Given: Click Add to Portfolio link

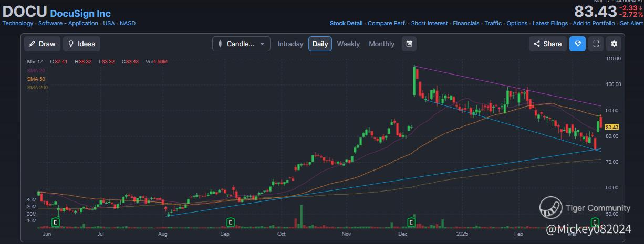Looking at the screenshot, I should coord(594,23).
